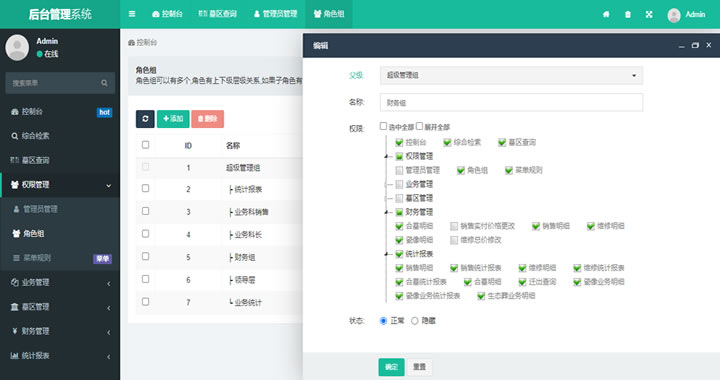Image resolution: width=720 pixels, height=380 pixels.
Task: Close the 编辑 dialog
Action: [709, 45]
